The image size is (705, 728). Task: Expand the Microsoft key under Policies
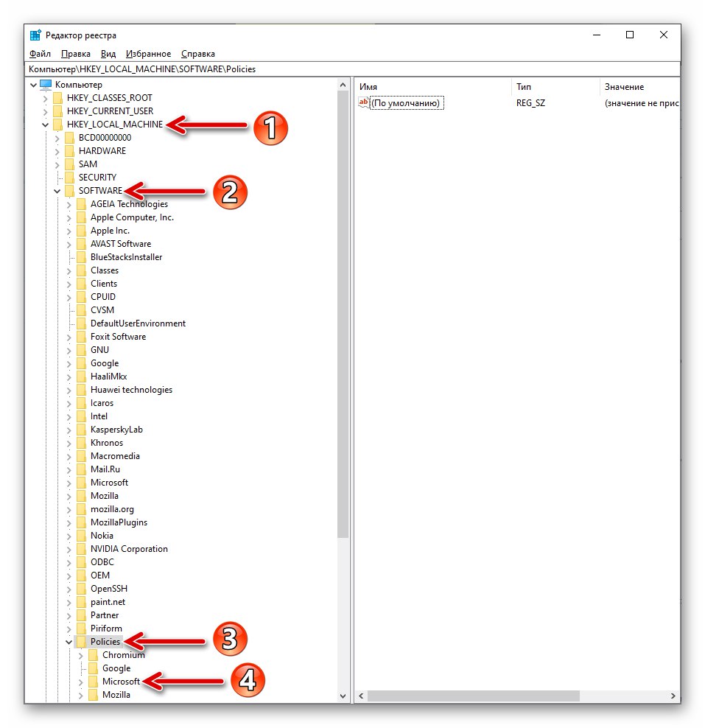click(81, 682)
